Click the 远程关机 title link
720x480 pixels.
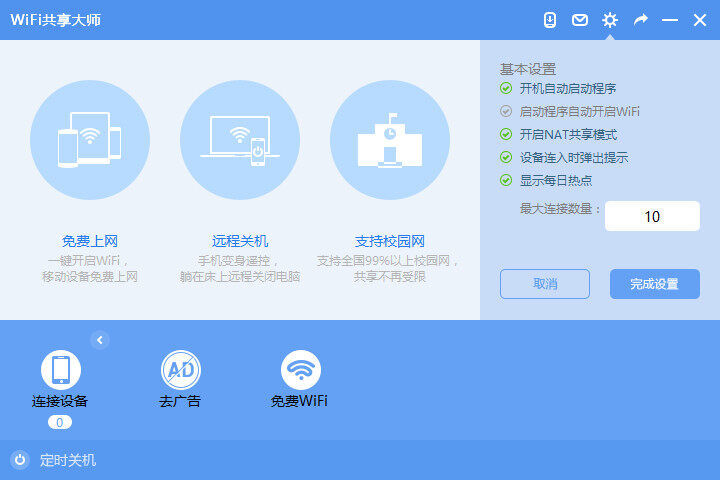click(240, 241)
